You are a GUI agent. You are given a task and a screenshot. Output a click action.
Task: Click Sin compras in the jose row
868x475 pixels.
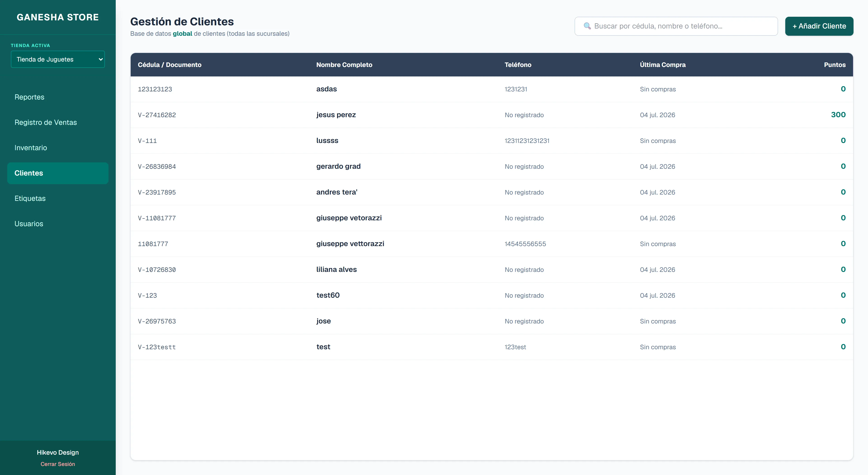[x=658, y=321]
